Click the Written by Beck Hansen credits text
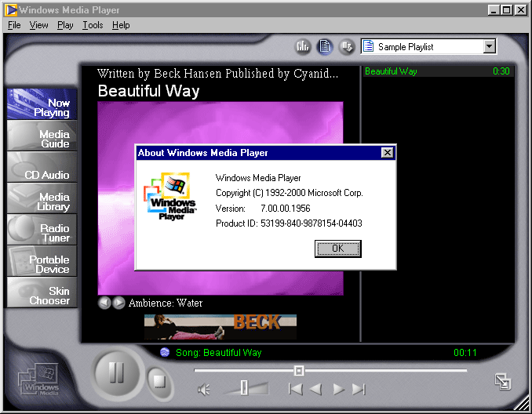The image size is (532, 414). tap(217, 73)
